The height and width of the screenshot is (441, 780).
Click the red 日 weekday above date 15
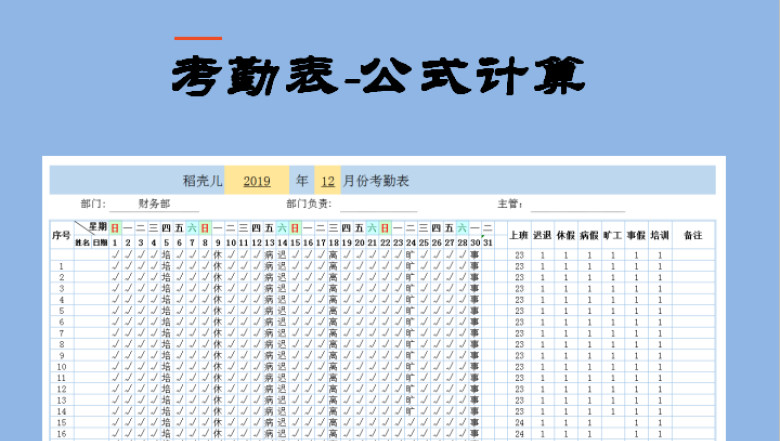tap(295, 228)
